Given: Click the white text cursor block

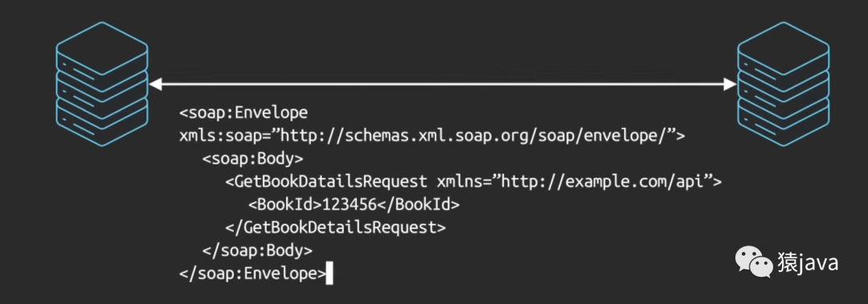Looking at the screenshot, I should [x=330, y=273].
